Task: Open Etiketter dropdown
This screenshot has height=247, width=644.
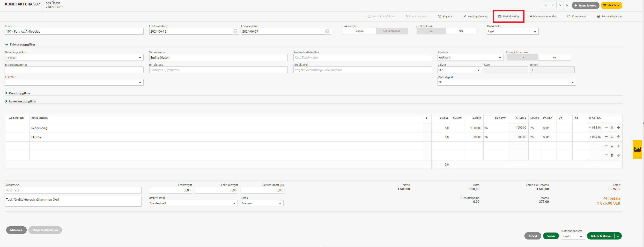Action: [74, 82]
